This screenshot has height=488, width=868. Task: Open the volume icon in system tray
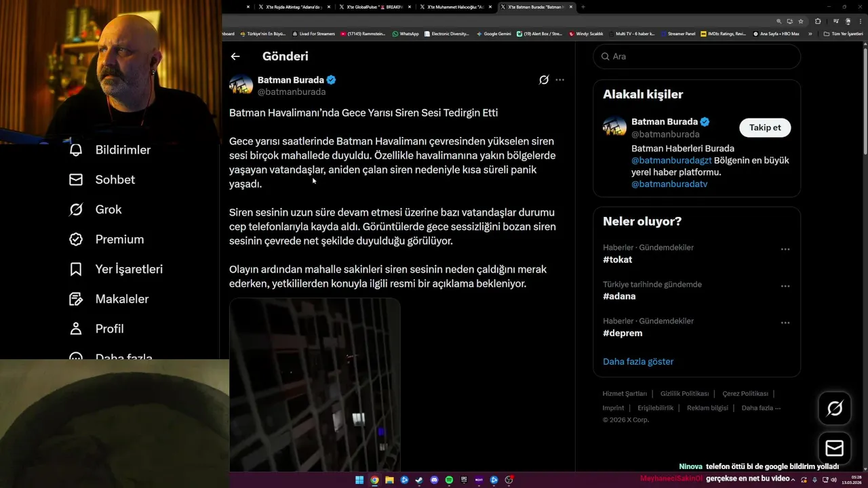pos(833,480)
